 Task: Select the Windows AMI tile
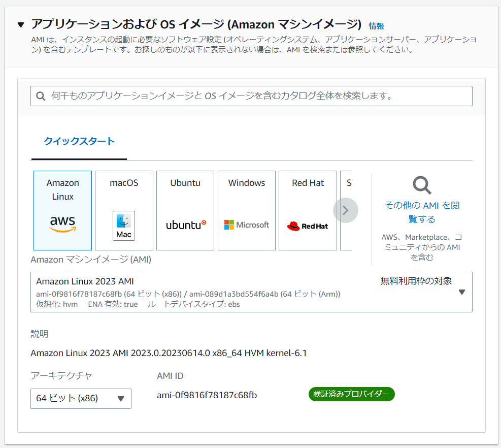[x=247, y=210]
